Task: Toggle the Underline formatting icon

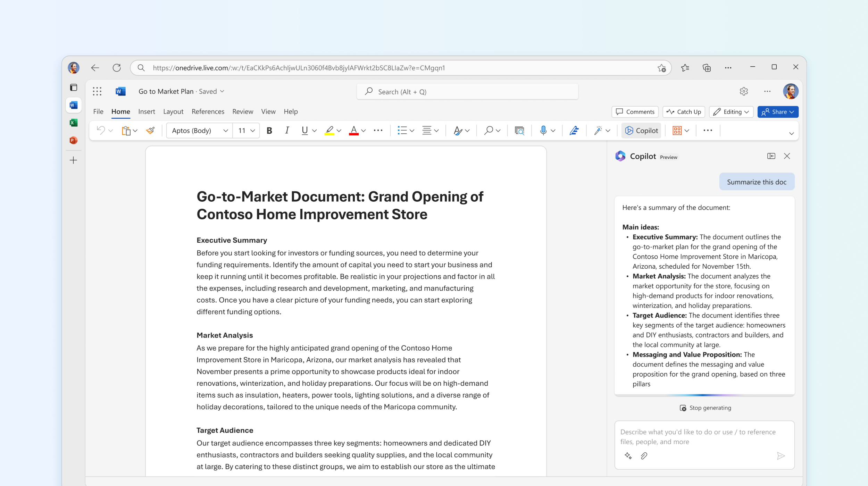Action: pos(303,131)
